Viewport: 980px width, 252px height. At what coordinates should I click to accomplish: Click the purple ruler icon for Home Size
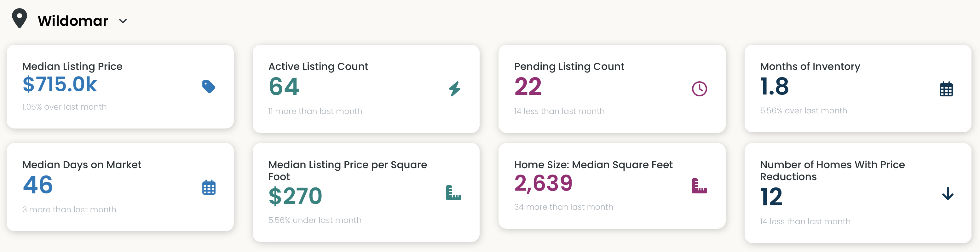699,186
